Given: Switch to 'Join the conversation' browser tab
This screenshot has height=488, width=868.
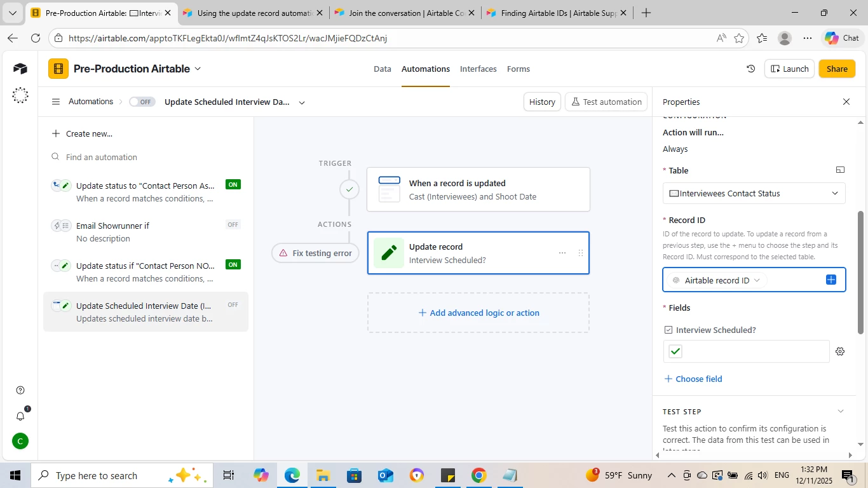Looking at the screenshot, I should point(404,13).
